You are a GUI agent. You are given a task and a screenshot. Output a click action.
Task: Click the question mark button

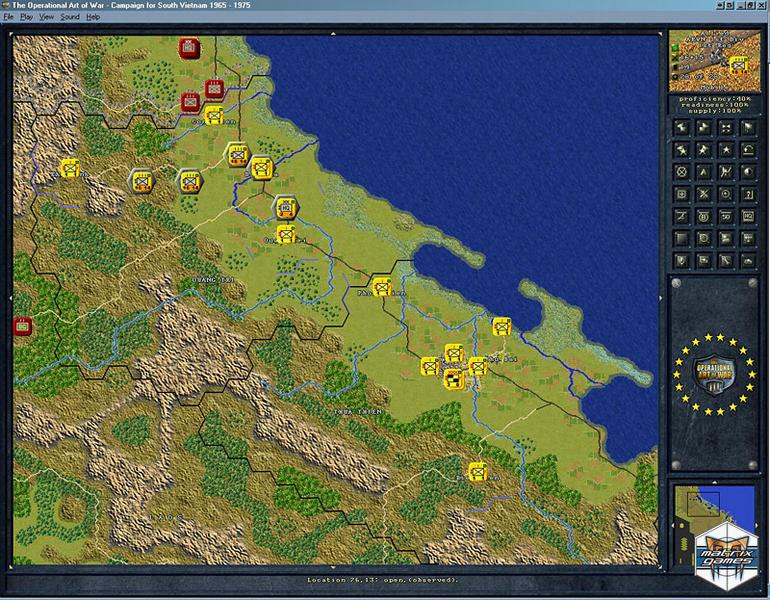coord(748,194)
